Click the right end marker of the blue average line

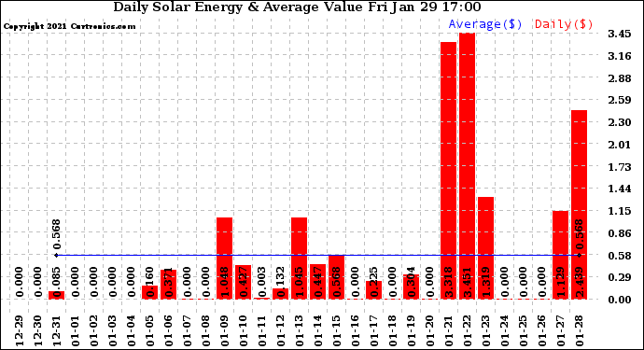(x=579, y=255)
